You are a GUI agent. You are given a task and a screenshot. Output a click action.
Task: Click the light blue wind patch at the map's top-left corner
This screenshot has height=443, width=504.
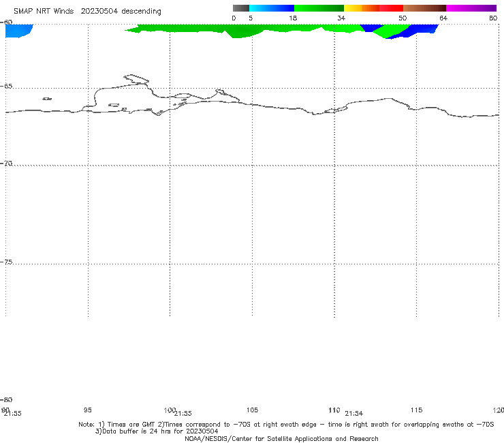pos(18,31)
